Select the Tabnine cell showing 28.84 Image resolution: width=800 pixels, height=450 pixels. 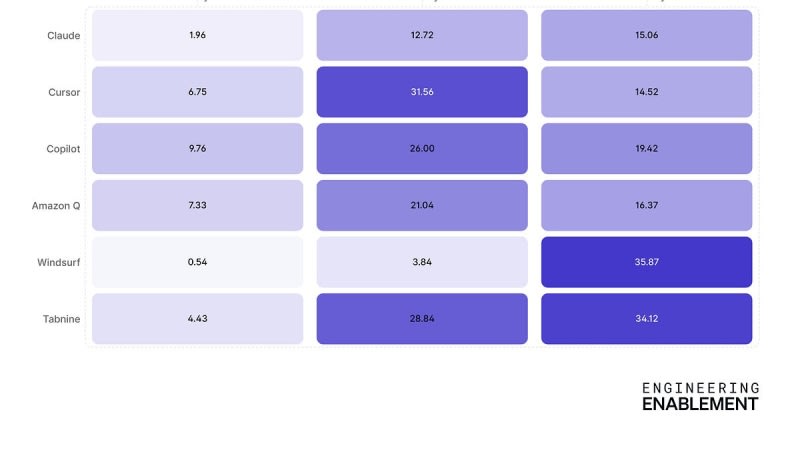pos(422,319)
